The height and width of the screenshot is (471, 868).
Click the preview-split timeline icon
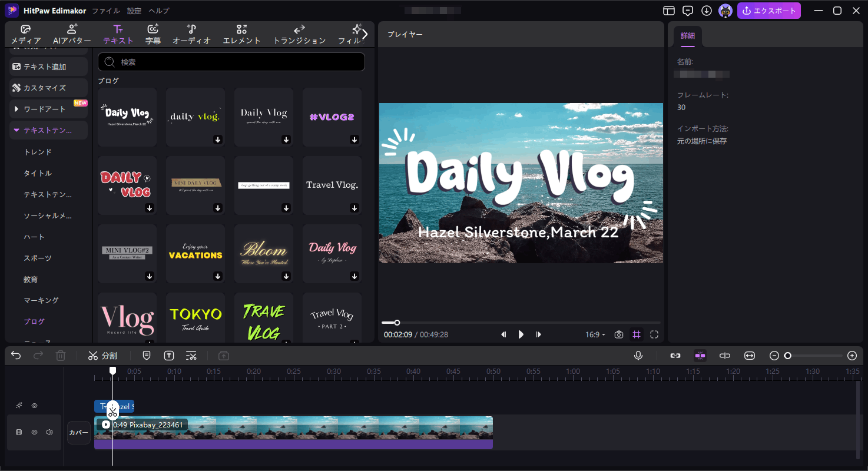[x=725, y=356]
